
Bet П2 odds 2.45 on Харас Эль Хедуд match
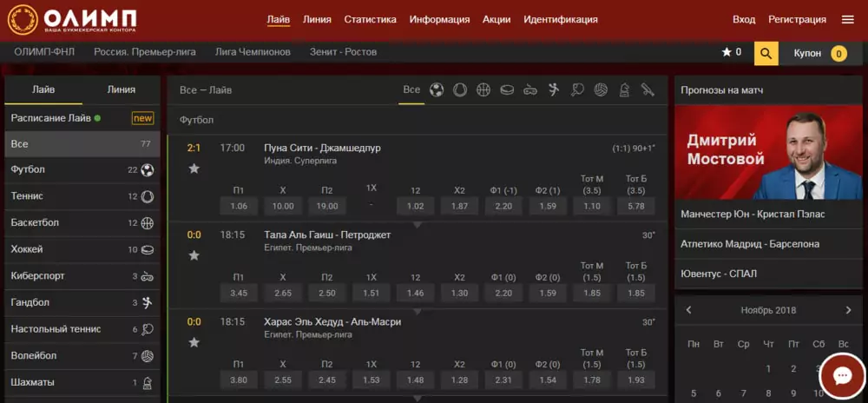click(x=327, y=380)
